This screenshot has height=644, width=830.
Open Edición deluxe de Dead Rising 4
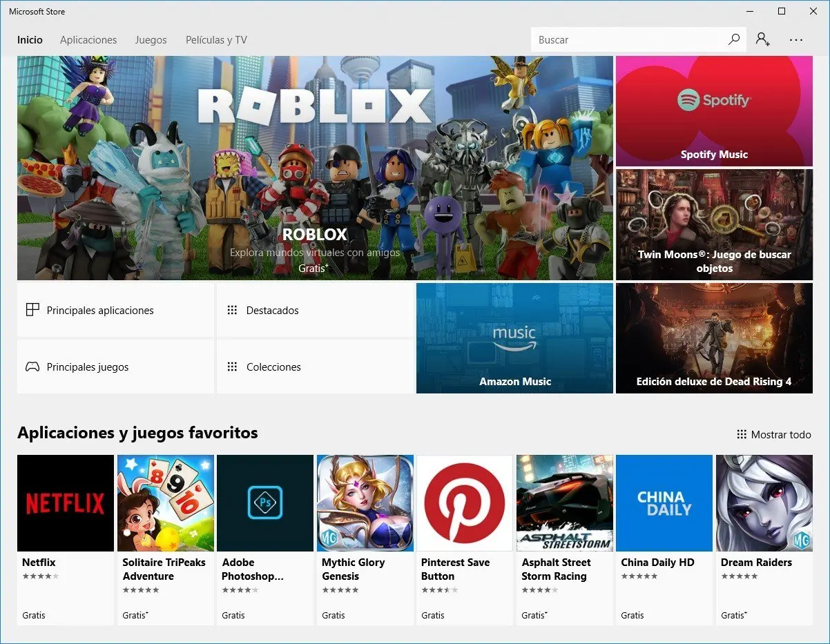(x=714, y=338)
